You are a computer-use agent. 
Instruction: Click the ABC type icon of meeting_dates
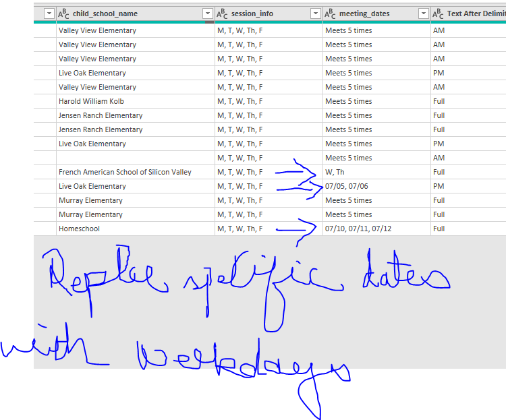pos(330,14)
